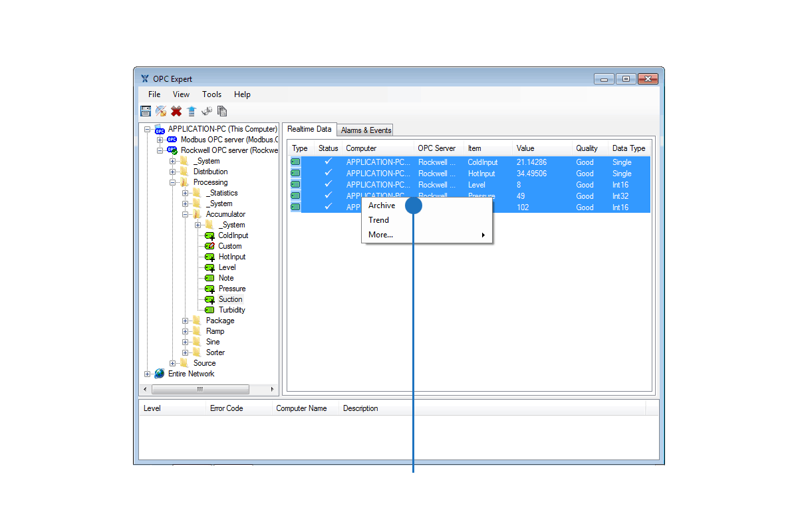Screen dimensions: 798x532
Task: Expand the Source folder
Action: pyautogui.click(x=173, y=363)
